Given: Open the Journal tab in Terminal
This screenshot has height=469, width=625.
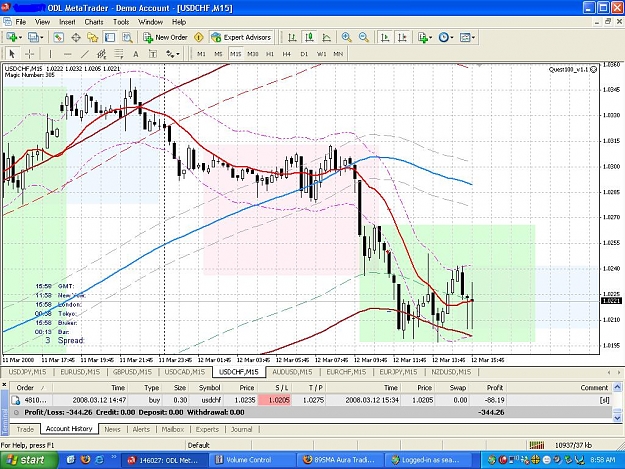Looking at the screenshot, I should tap(242, 429).
